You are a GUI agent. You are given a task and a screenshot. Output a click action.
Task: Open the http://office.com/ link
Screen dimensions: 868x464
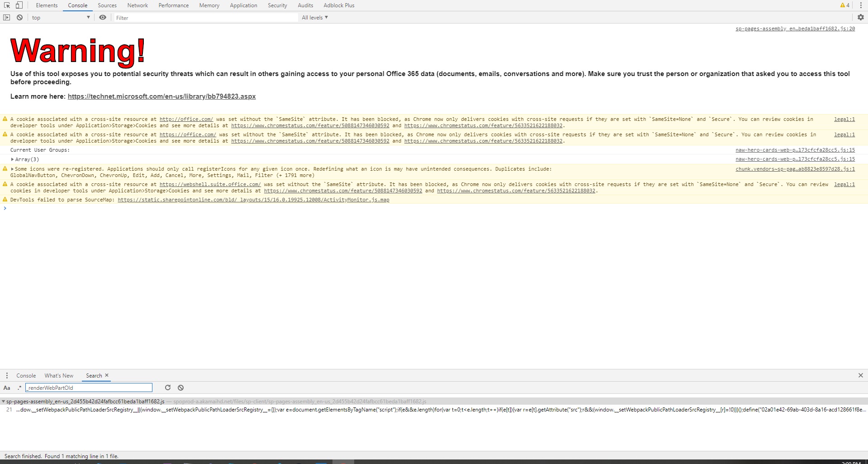click(186, 119)
